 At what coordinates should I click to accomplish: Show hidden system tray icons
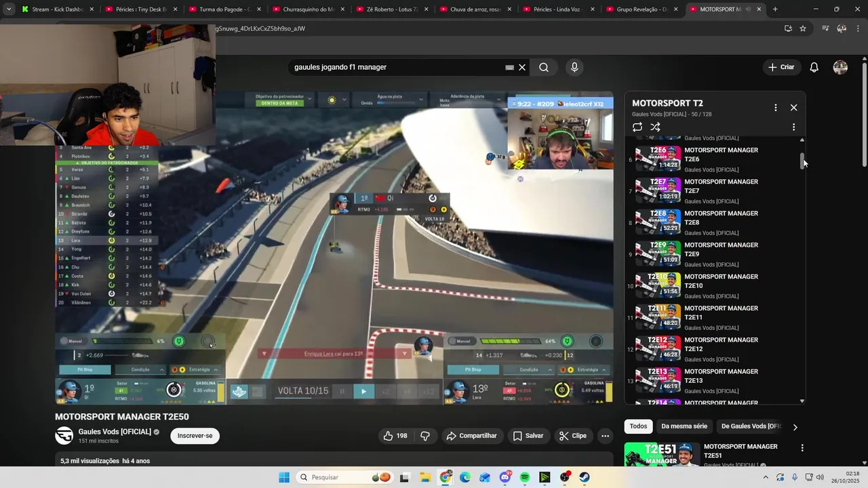point(767,477)
